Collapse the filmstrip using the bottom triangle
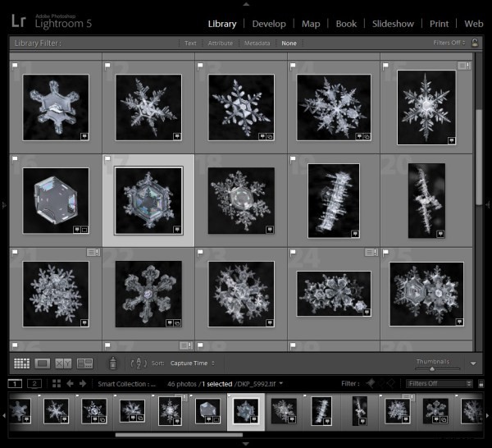 coord(246,444)
